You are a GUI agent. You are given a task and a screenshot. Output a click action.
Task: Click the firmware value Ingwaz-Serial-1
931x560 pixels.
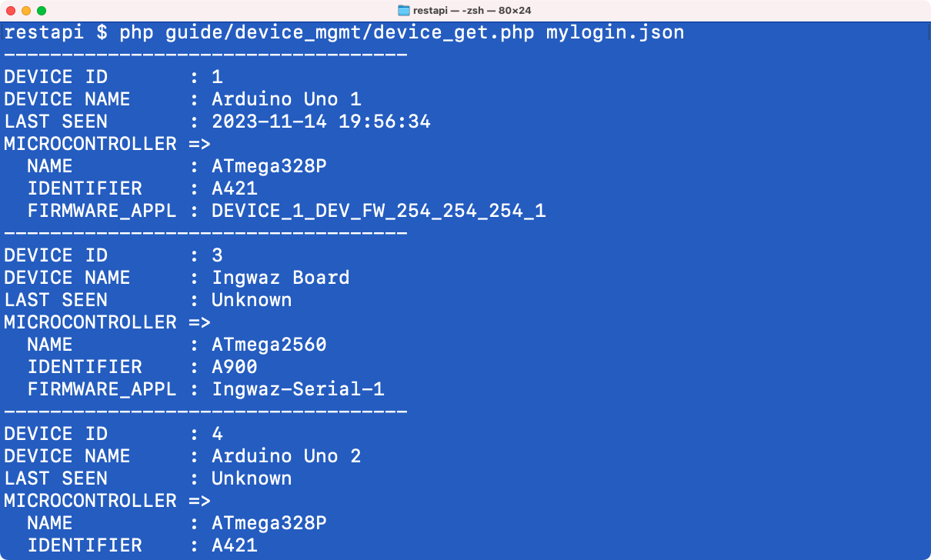tap(298, 389)
